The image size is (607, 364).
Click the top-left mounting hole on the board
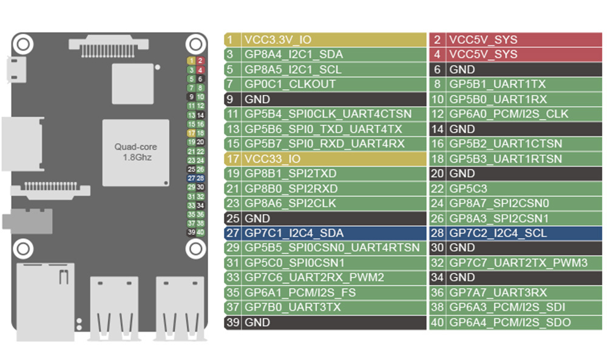tap(23, 44)
